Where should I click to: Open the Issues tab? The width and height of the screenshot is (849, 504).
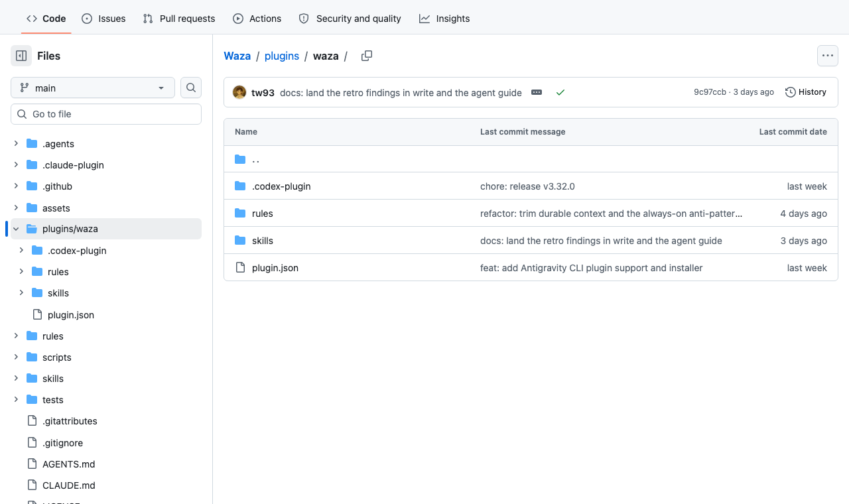(103, 19)
